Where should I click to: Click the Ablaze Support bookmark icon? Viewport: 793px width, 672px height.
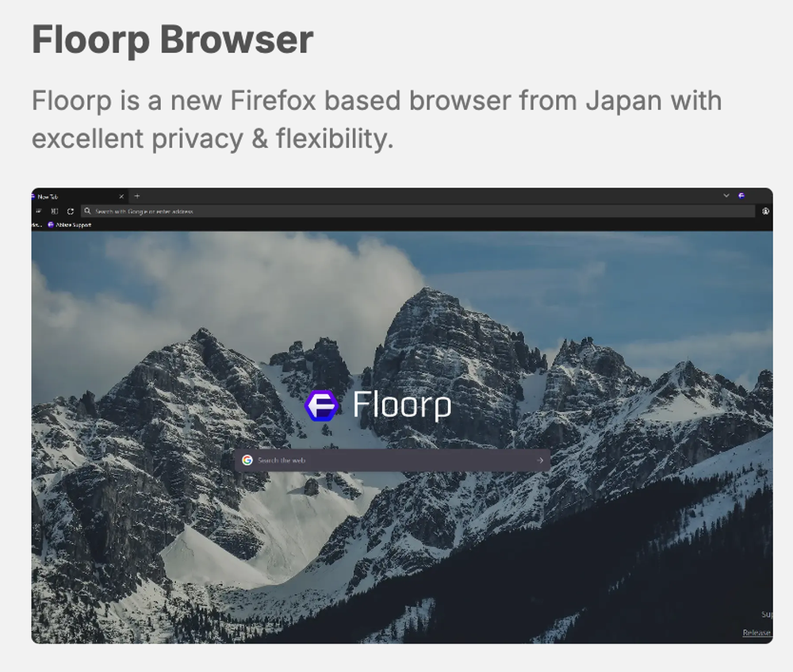pyautogui.click(x=50, y=224)
